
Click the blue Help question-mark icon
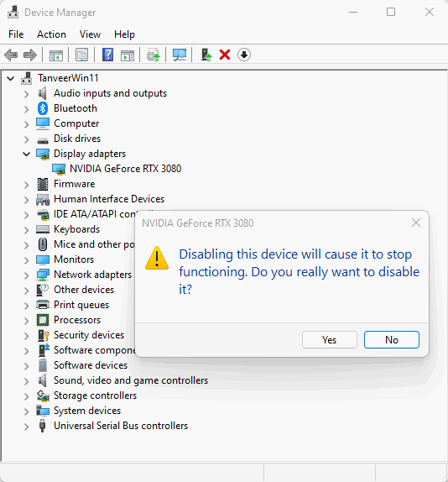[x=107, y=55]
